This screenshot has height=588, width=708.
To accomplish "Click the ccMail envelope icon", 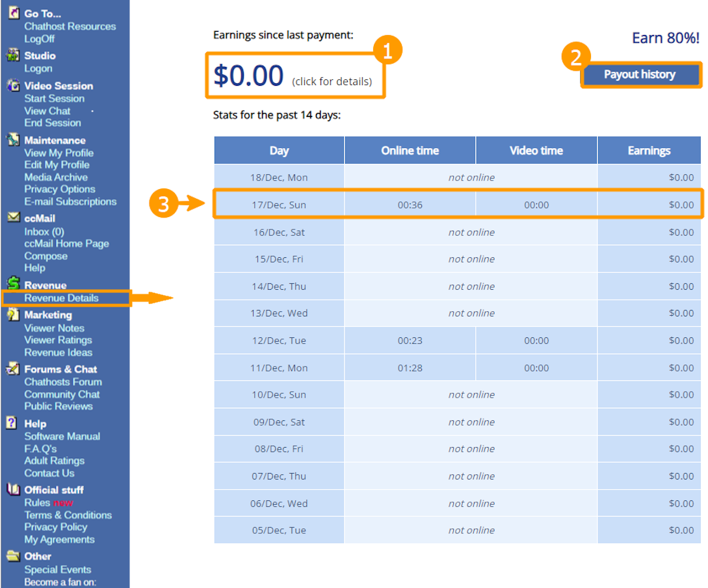I will pyautogui.click(x=13, y=218).
